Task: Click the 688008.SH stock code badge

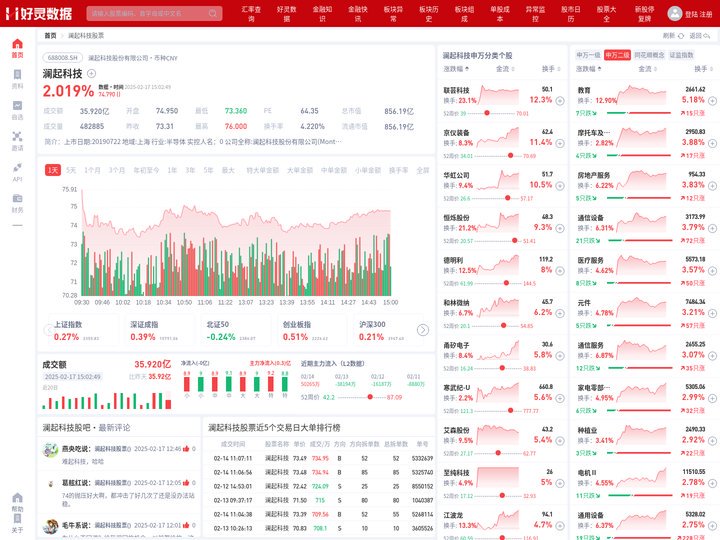Action: (63, 58)
